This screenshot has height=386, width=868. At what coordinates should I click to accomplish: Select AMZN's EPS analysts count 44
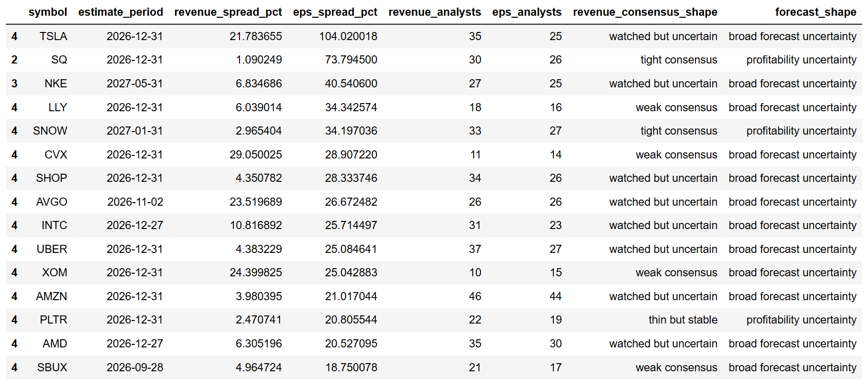tap(556, 297)
